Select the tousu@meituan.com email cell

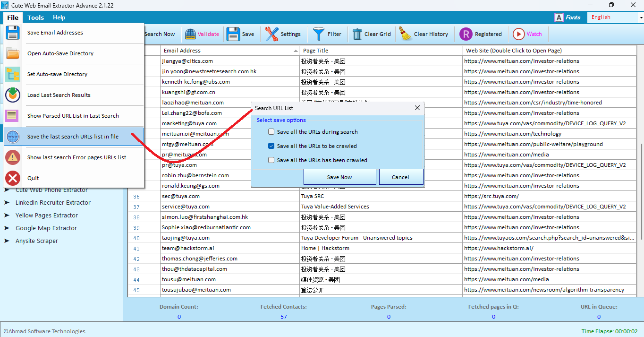coord(230,279)
